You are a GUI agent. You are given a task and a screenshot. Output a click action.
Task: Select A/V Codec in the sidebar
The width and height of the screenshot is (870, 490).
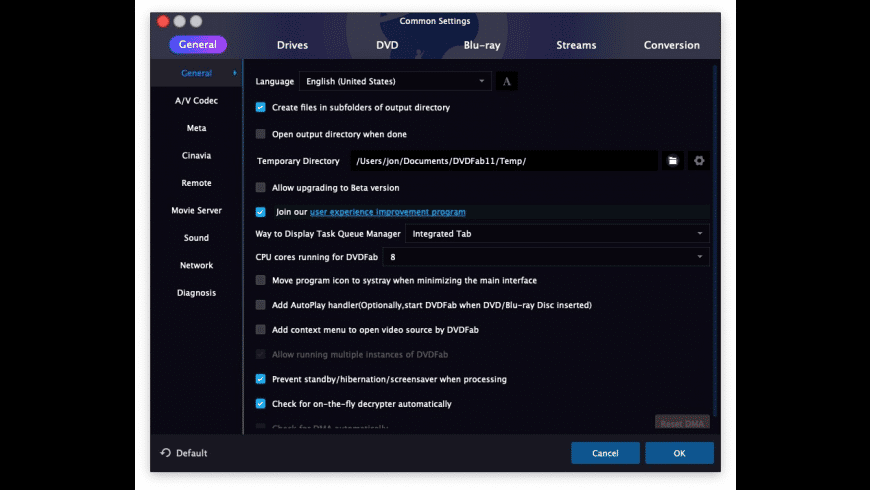[196, 101]
